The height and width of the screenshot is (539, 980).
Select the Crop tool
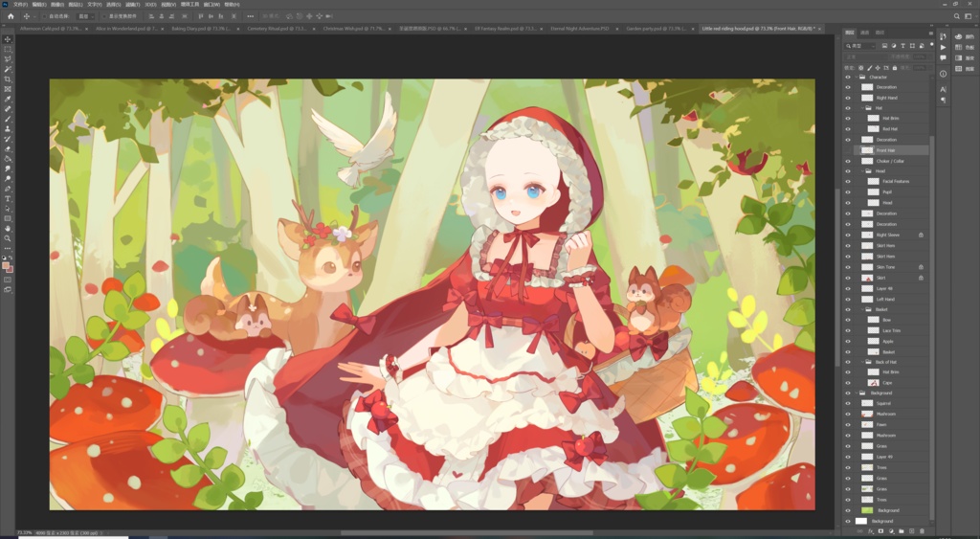(x=8, y=79)
